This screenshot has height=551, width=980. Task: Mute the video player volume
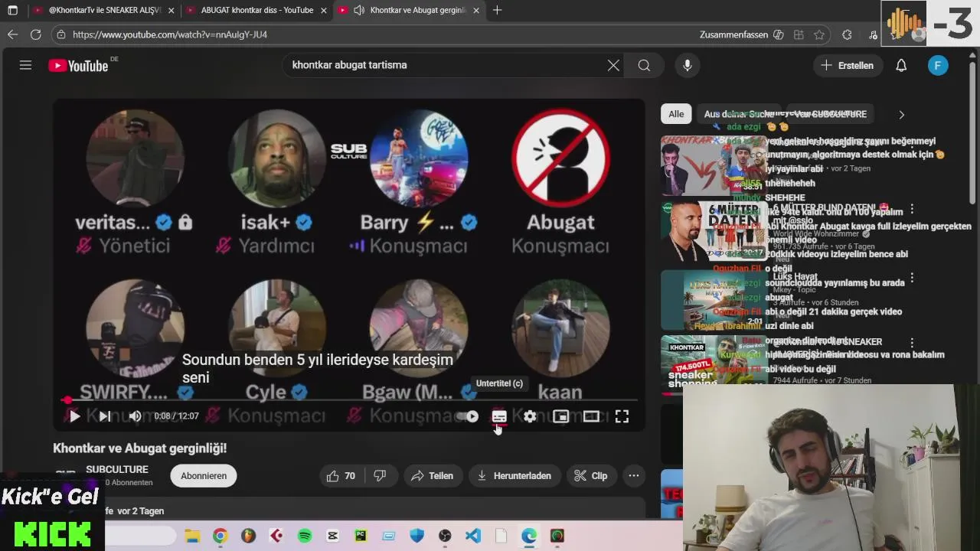135,416
